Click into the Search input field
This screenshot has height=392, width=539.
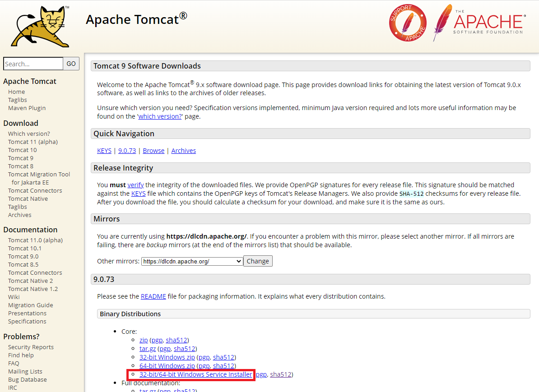33,64
